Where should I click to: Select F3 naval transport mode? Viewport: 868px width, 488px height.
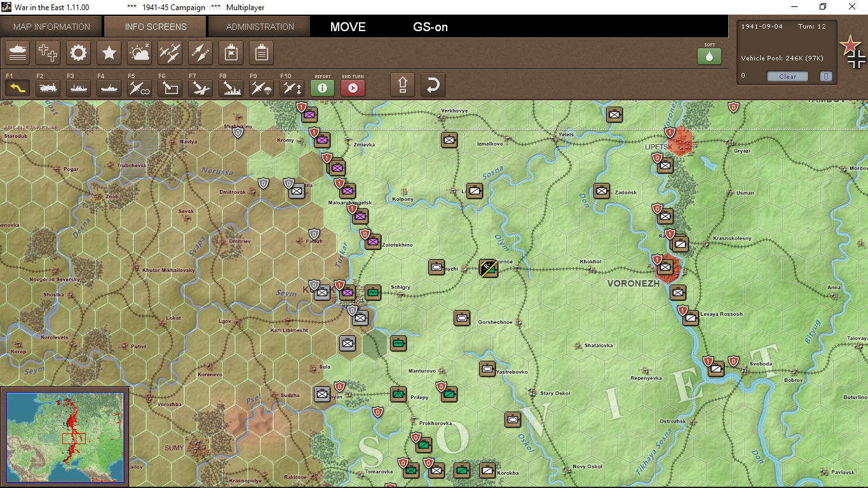click(78, 88)
